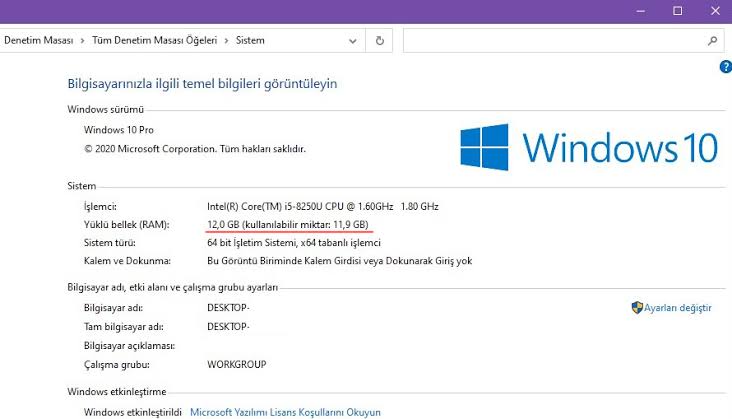Image resolution: width=732 pixels, height=419 pixels.
Task: Click the Intel Core i5-8250U processor value
Action: click(323, 206)
